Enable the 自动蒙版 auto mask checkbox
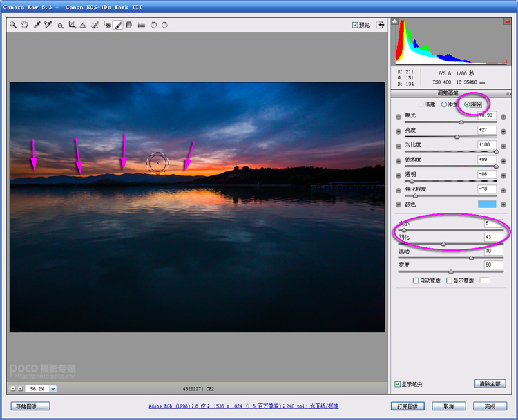Image resolution: width=518 pixels, height=420 pixels. [416, 281]
